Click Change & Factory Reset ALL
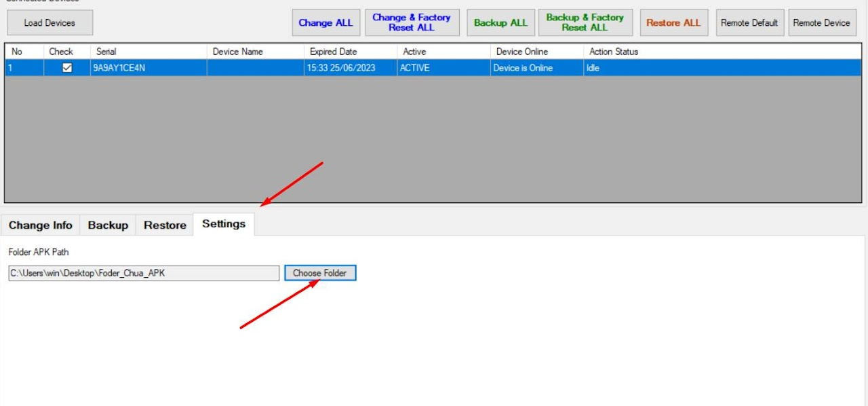This screenshot has width=868, height=406. [412, 22]
